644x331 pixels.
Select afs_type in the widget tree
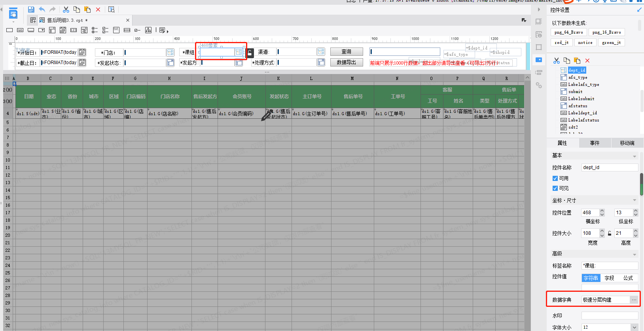click(x=578, y=77)
